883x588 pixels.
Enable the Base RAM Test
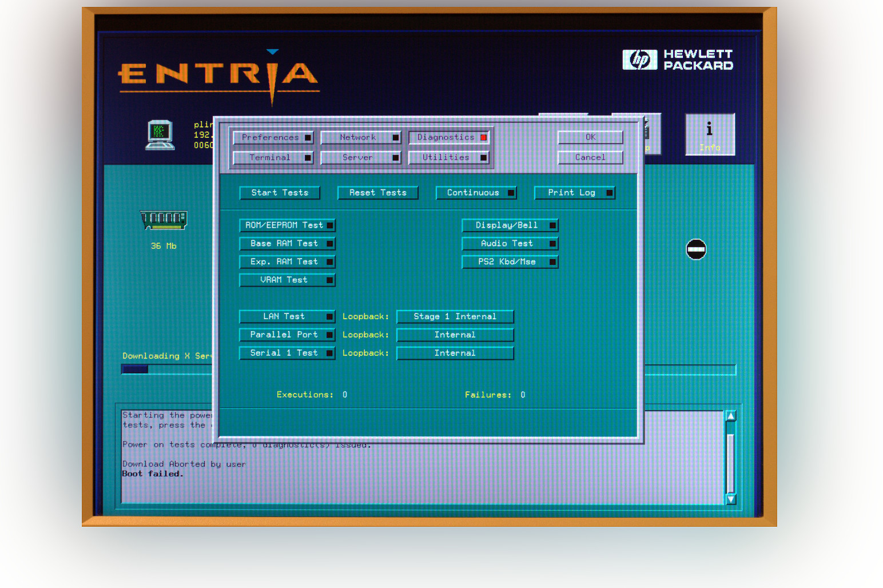287,244
